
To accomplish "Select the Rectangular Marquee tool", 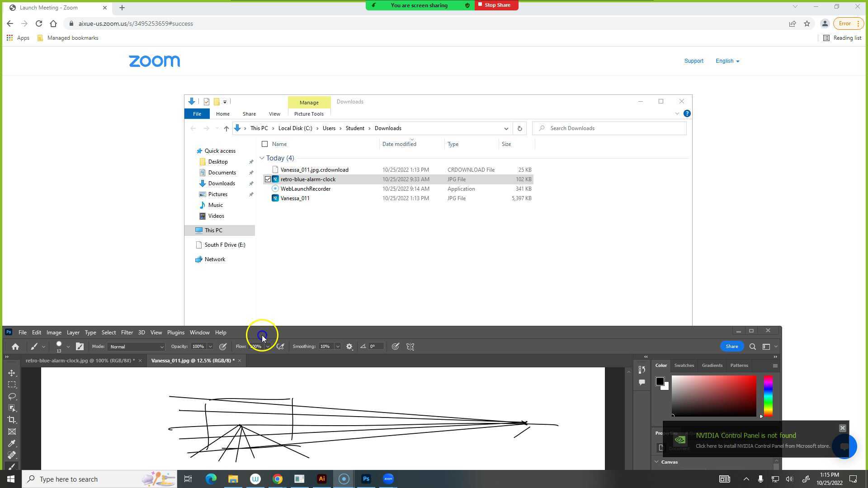I will pos(12,385).
